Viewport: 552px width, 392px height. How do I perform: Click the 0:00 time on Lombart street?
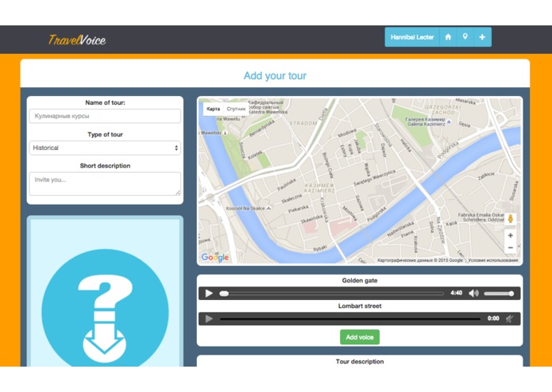493,318
